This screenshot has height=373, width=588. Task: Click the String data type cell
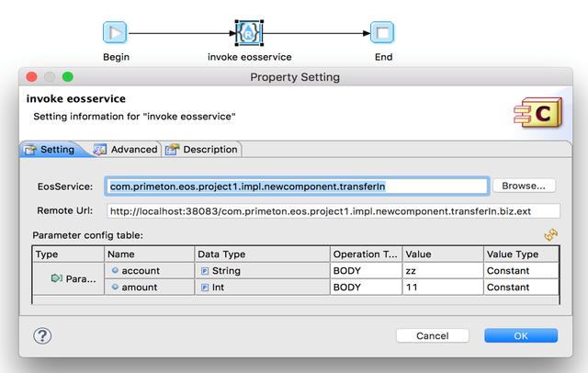(262, 271)
